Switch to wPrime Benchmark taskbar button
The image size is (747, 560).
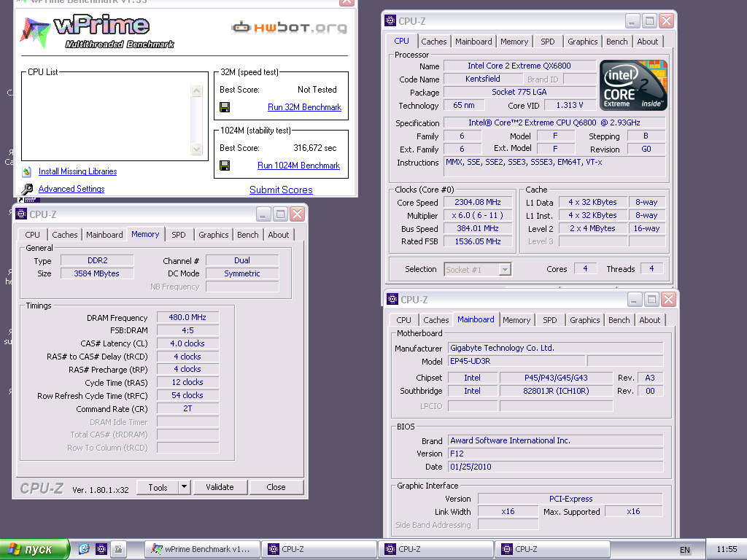[x=202, y=549]
